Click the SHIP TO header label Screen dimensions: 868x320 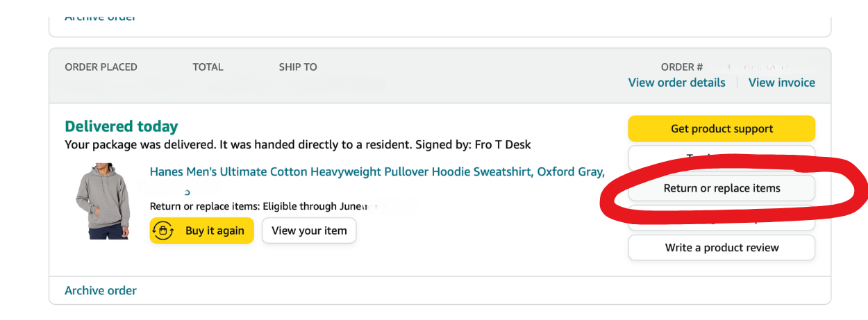coord(298,67)
